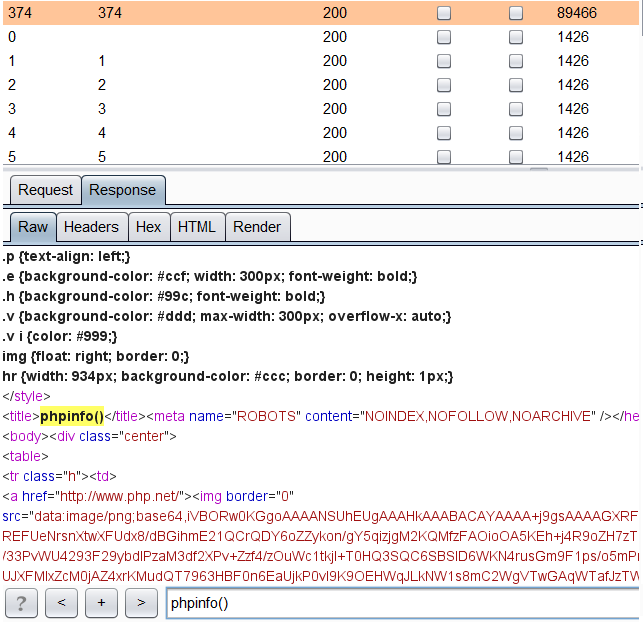The image size is (643, 622).
Task: Toggle first checkbox in row 5
Action: tap(444, 157)
